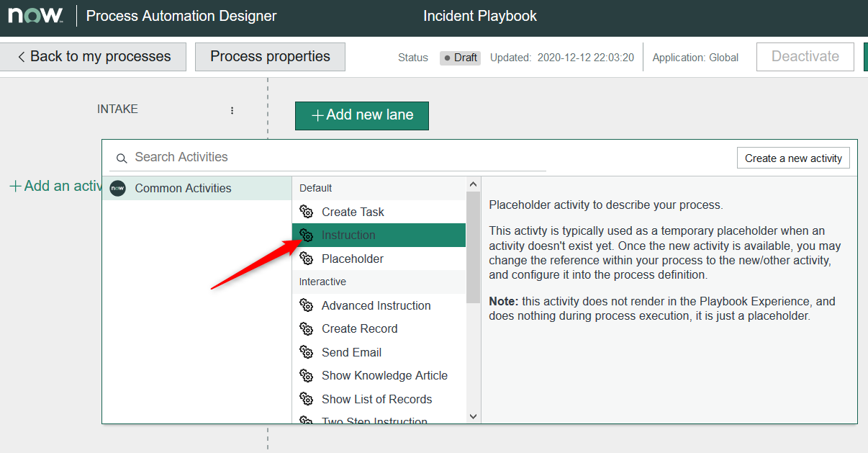This screenshot has width=868, height=453.
Task: Click the scroll-up chevron in the activity list
Action: pyautogui.click(x=473, y=183)
